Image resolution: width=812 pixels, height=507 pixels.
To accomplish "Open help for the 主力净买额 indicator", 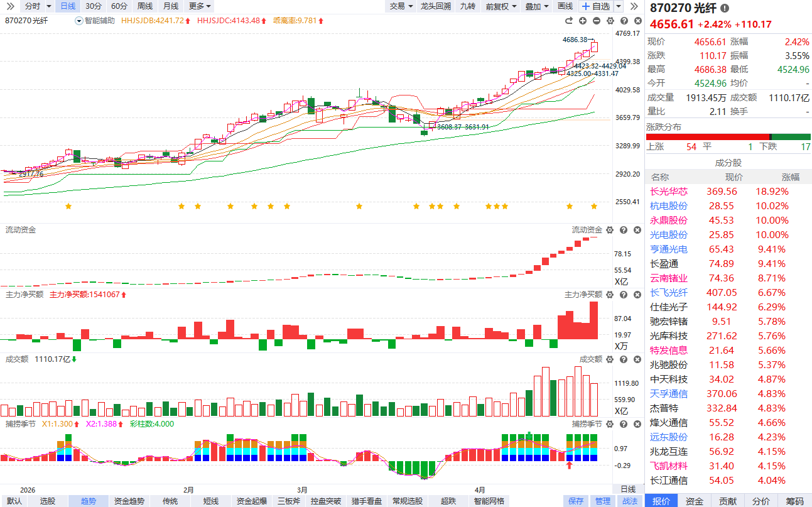I will pyautogui.click(x=622, y=295).
